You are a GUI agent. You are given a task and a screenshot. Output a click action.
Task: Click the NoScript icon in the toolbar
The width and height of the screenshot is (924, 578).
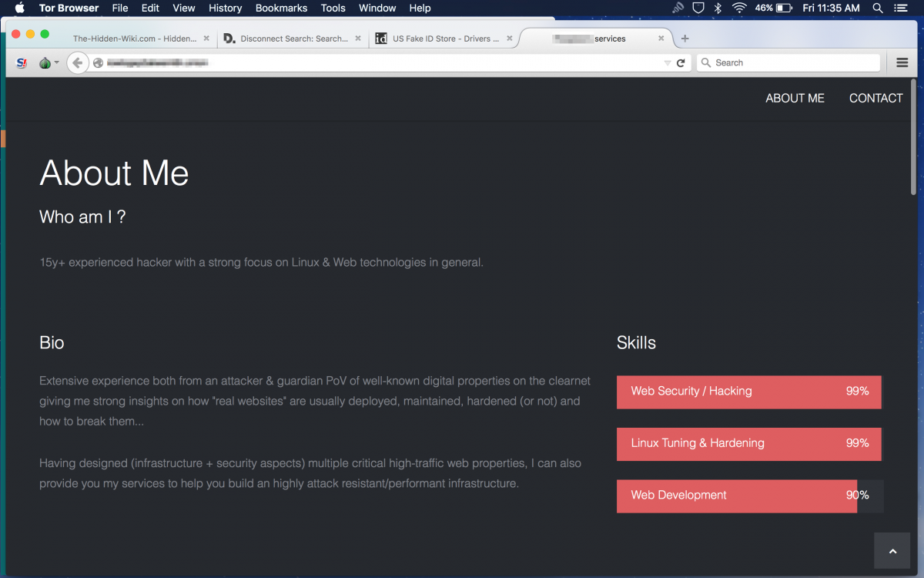tap(22, 63)
